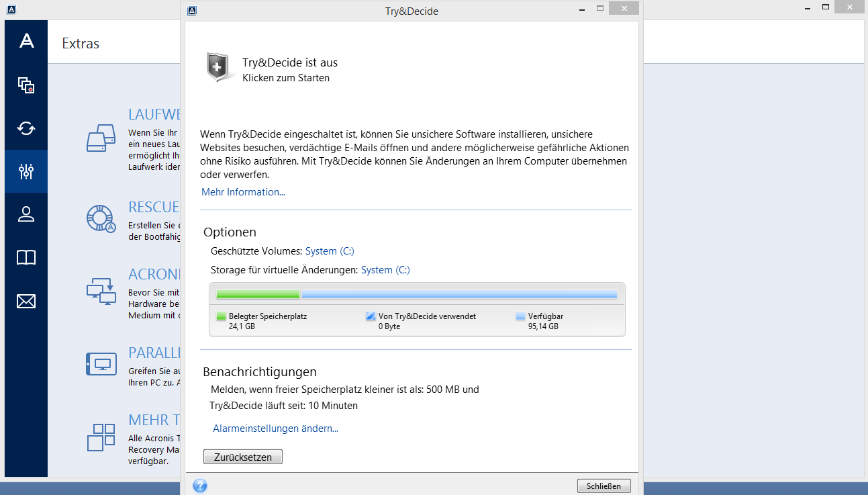
Task: Click the storage usage bar
Action: coord(416,294)
